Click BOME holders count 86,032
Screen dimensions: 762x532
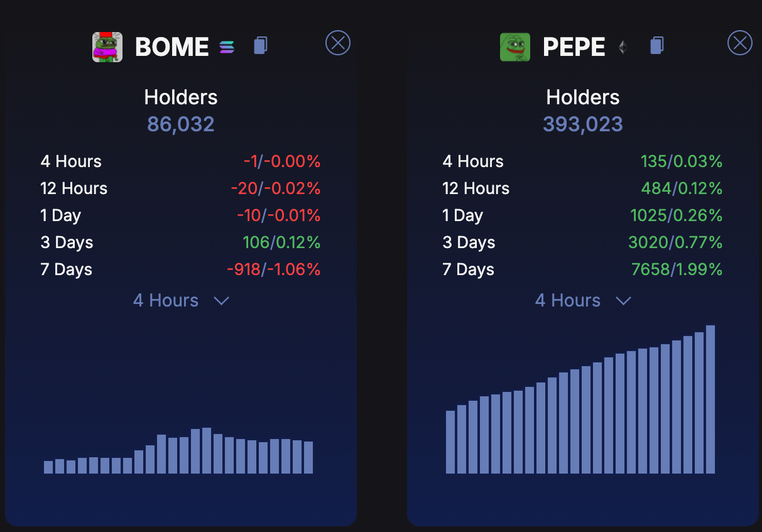[181, 124]
